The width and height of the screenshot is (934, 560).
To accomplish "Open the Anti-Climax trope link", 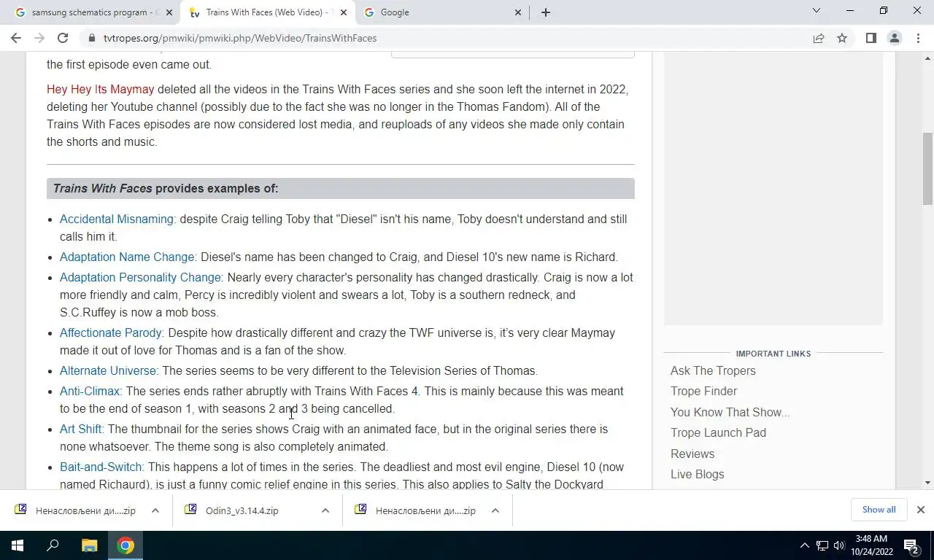I will click(x=90, y=391).
